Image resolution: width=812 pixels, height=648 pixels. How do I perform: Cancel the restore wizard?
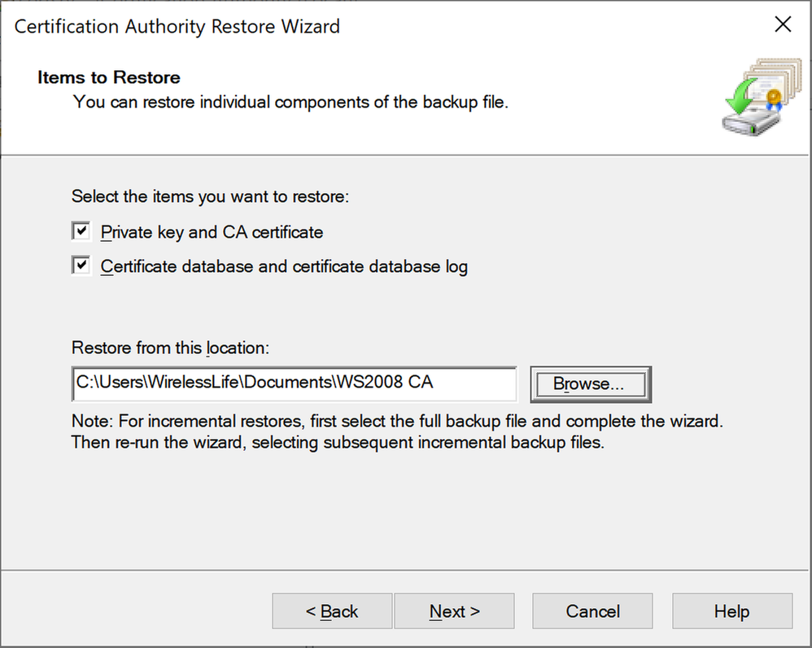[x=592, y=611]
